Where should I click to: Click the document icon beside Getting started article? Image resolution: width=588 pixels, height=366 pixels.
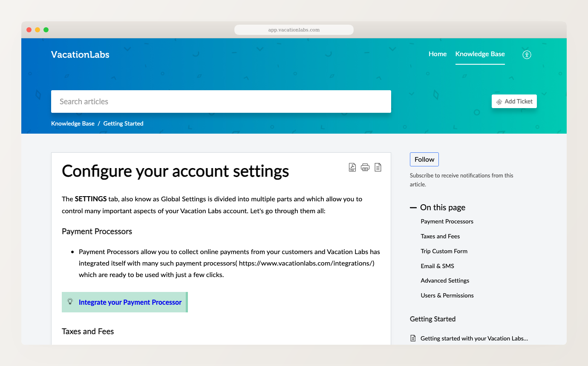click(x=413, y=338)
